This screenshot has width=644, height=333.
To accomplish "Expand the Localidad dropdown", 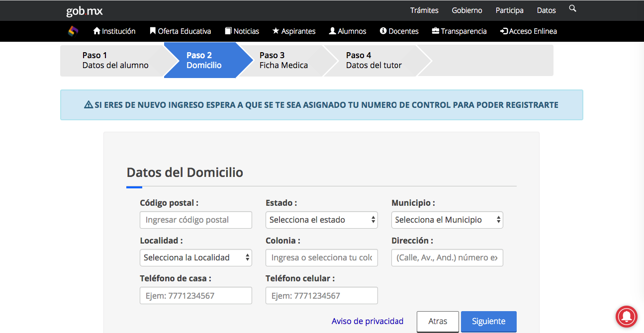I will [196, 257].
